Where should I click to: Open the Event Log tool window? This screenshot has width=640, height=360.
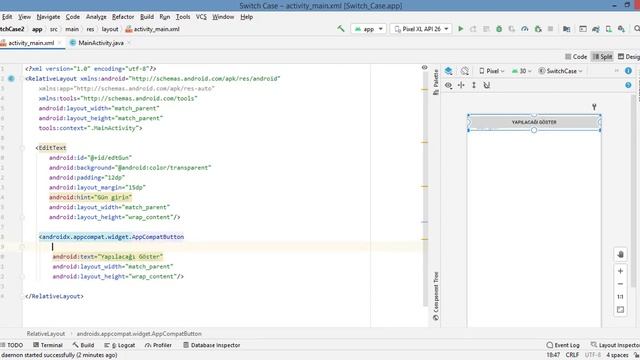563,345
